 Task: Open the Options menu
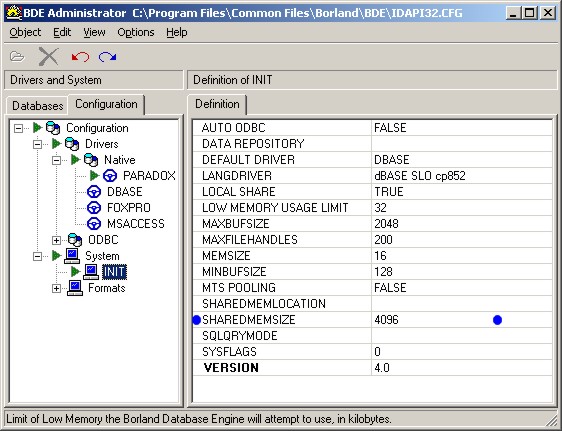click(x=136, y=32)
